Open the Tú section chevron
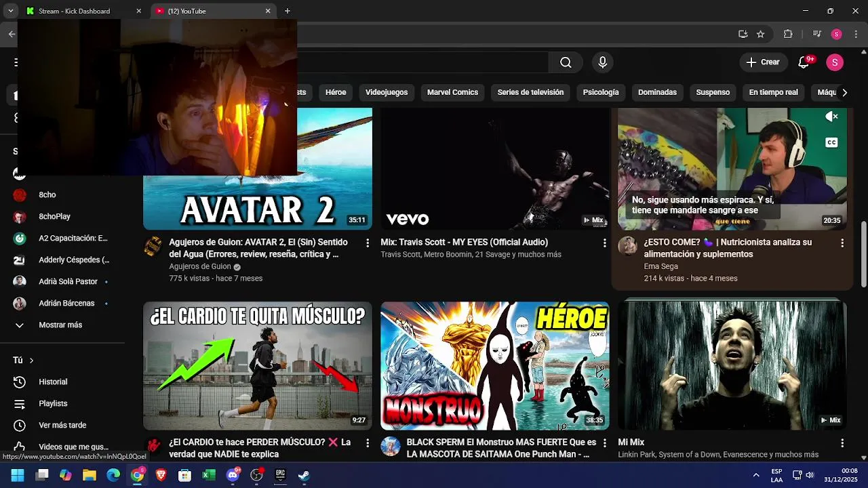Image resolution: width=868 pixels, height=488 pixels. [31, 361]
